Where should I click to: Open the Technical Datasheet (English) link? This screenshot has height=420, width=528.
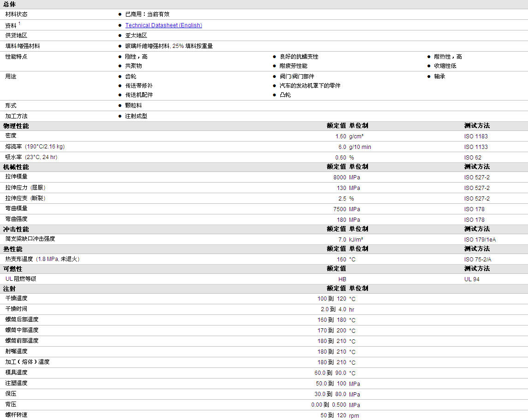164,25
